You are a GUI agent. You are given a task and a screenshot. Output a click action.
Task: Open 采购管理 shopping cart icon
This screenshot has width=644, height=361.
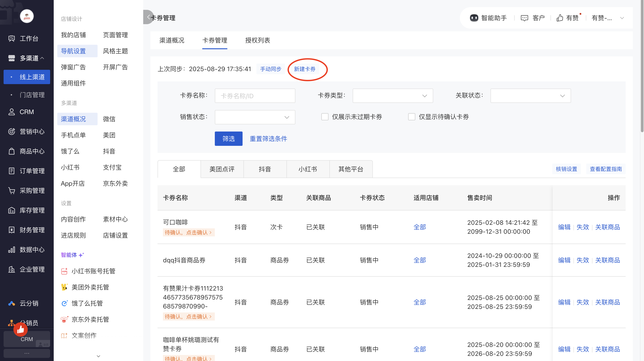[11, 191]
